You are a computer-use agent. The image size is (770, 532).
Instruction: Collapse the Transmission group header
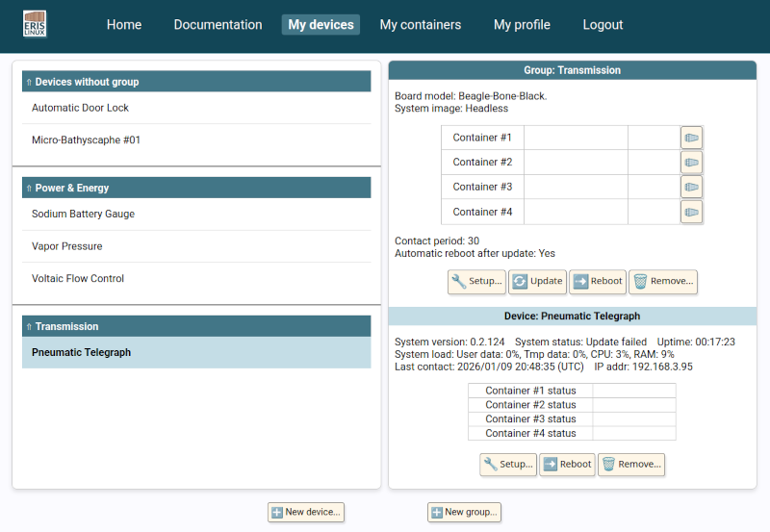point(29,327)
